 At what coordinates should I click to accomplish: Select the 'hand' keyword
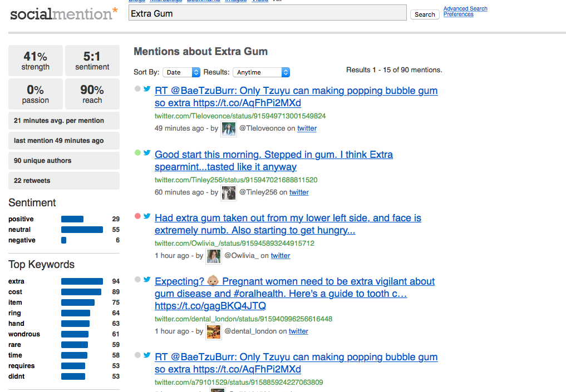coord(16,324)
